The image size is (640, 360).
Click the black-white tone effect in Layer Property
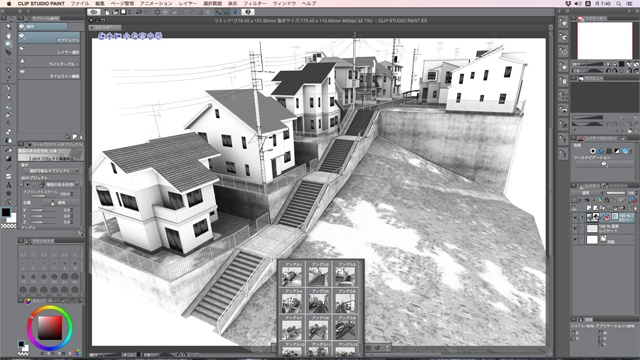click(x=617, y=151)
